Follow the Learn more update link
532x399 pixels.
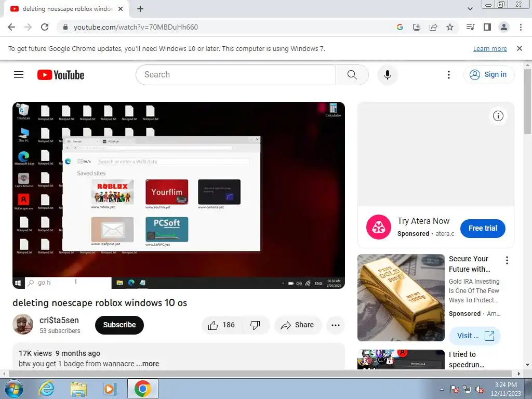coord(490,48)
